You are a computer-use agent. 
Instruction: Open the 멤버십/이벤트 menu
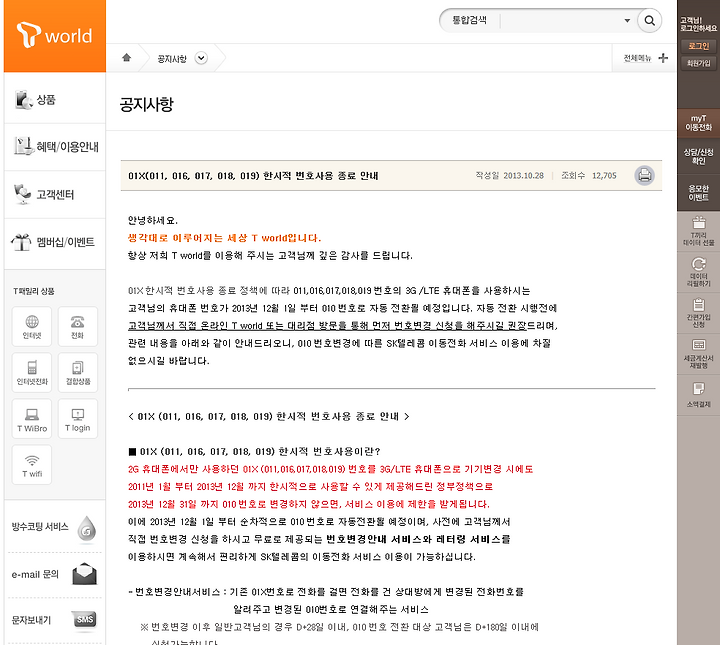[x=55, y=242]
